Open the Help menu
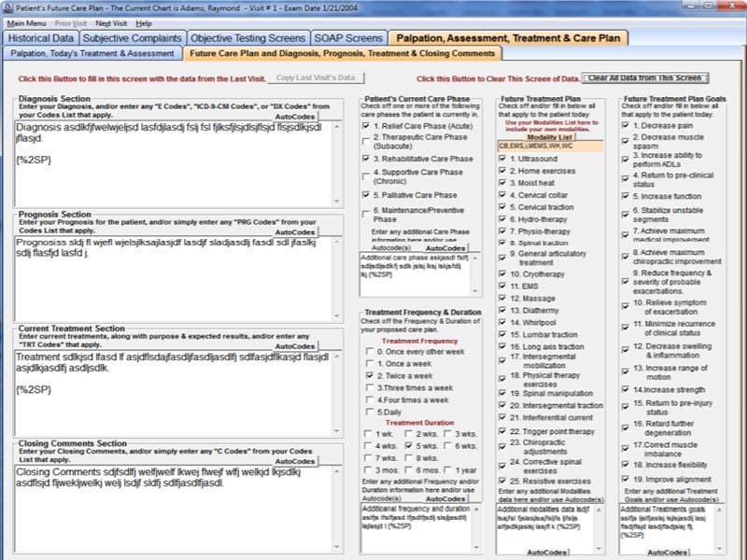This screenshot has height=560, width=747. pos(144,23)
